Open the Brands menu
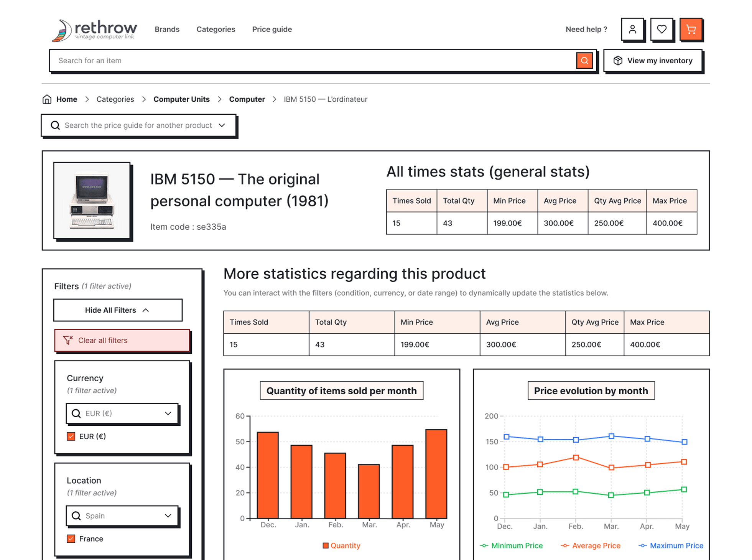This screenshot has height=560, width=752. pyautogui.click(x=167, y=29)
